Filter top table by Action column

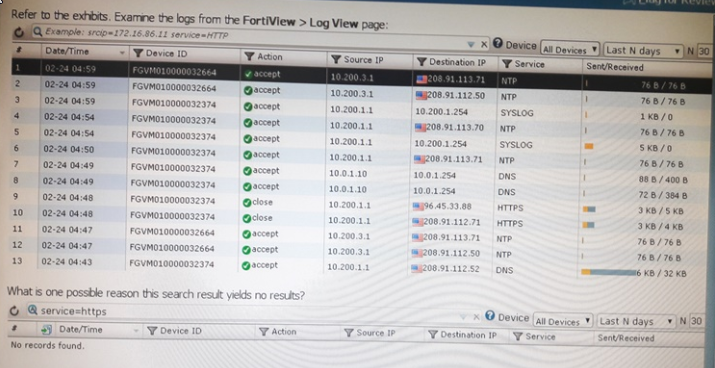click(249, 56)
